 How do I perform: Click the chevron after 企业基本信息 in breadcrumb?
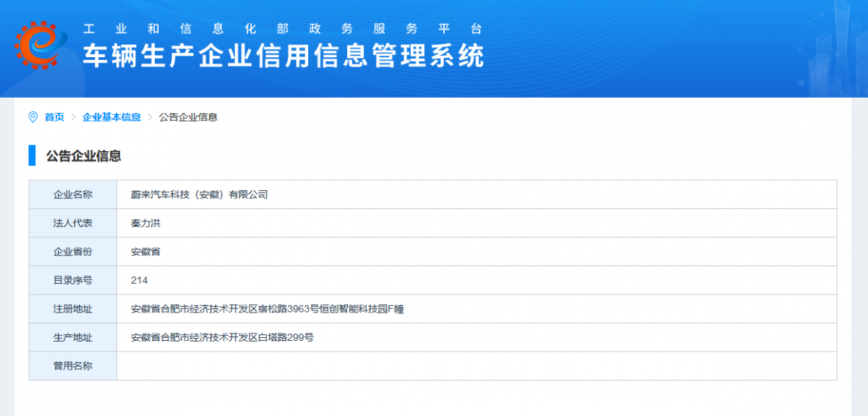click(x=150, y=117)
